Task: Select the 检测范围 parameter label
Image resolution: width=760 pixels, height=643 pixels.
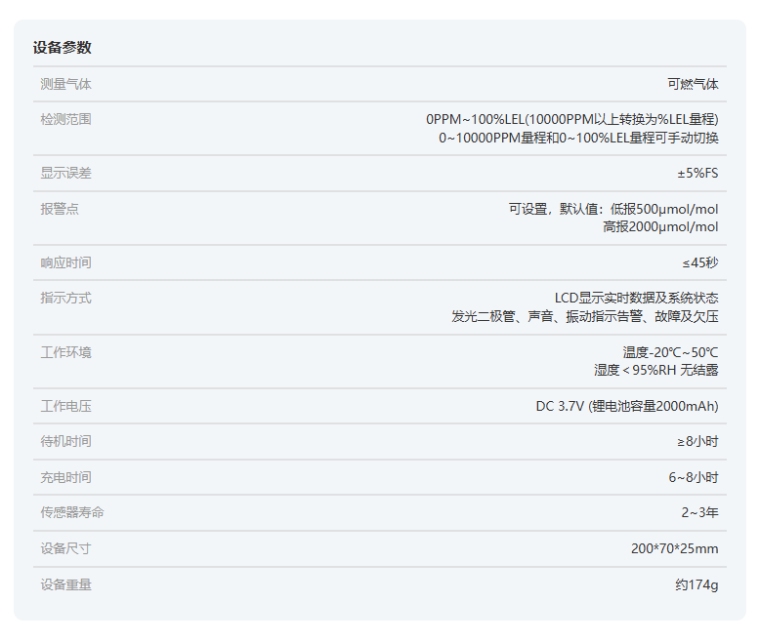Action: point(68,120)
